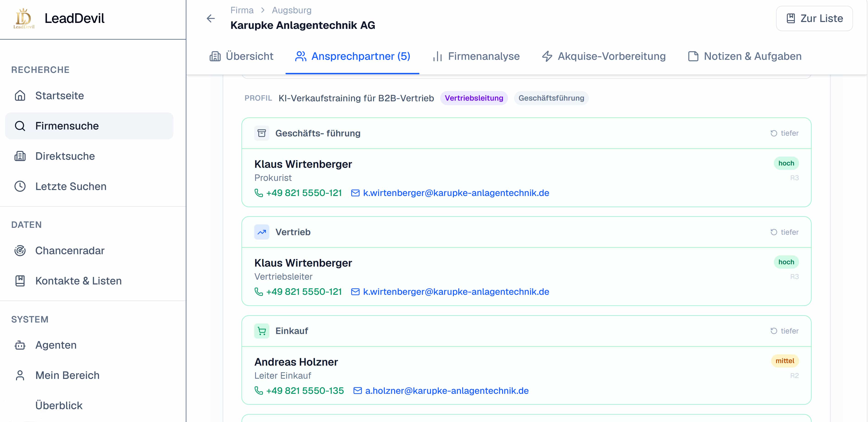Screen dimensions: 868x422
Task: Click Andreas Holzner email envelope icon
Action: 357,391
